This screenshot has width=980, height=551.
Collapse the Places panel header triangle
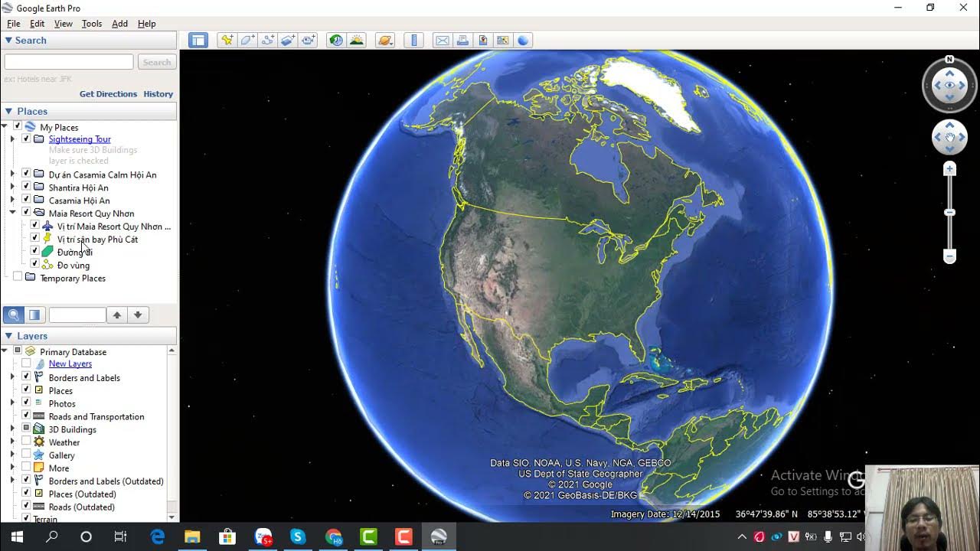8,112
